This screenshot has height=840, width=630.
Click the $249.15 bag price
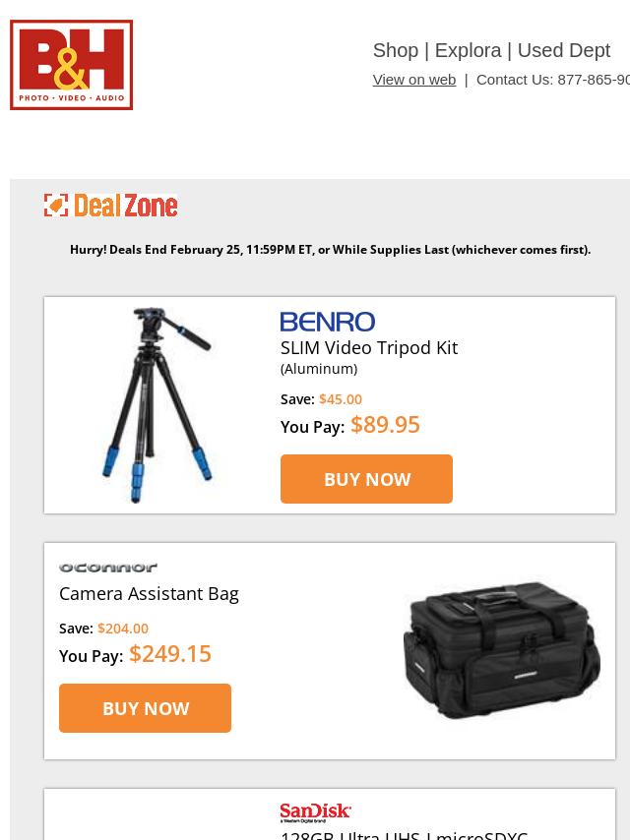coord(170,654)
